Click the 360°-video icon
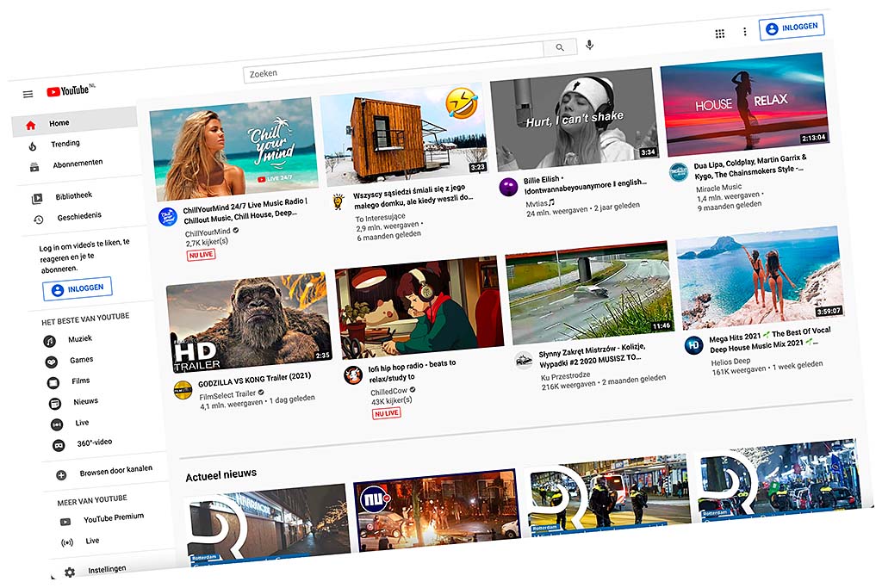The width and height of the screenshot is (882, 588). [x=59, y=445]
